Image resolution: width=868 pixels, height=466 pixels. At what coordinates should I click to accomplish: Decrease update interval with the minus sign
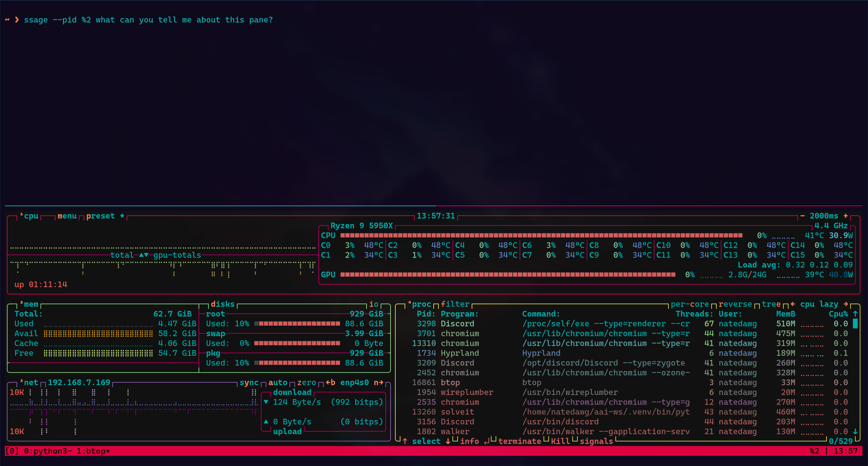click(802, 216)
